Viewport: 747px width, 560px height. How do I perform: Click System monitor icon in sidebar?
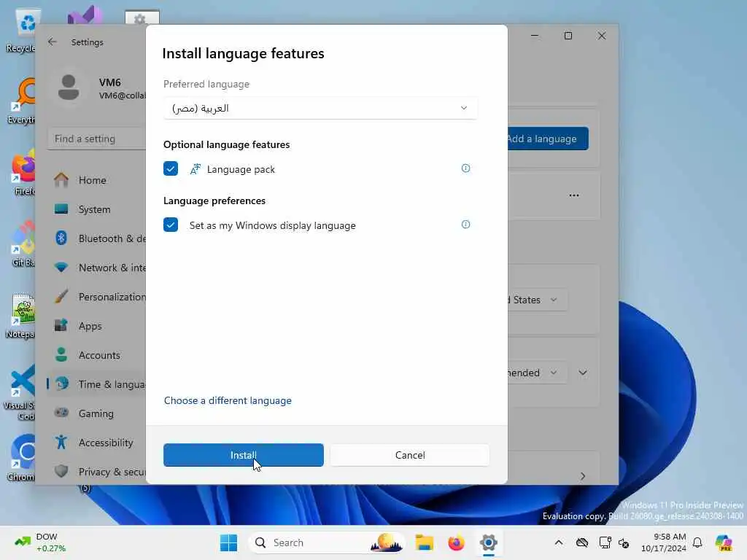(x=61, y=209)
